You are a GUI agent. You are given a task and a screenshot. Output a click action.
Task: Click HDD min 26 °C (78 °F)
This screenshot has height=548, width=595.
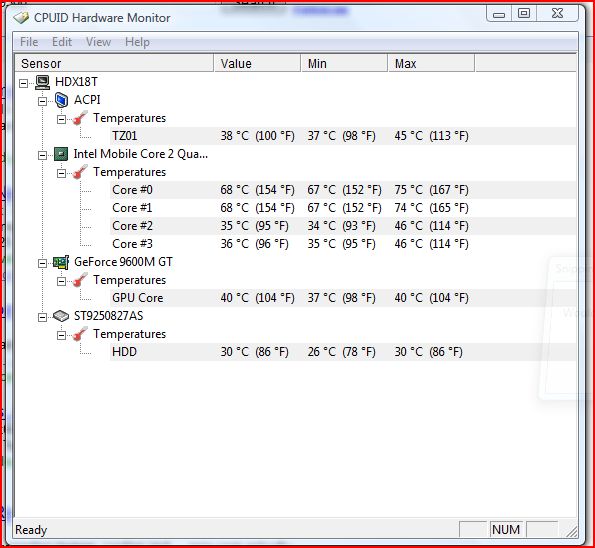[x=342, y=352]
